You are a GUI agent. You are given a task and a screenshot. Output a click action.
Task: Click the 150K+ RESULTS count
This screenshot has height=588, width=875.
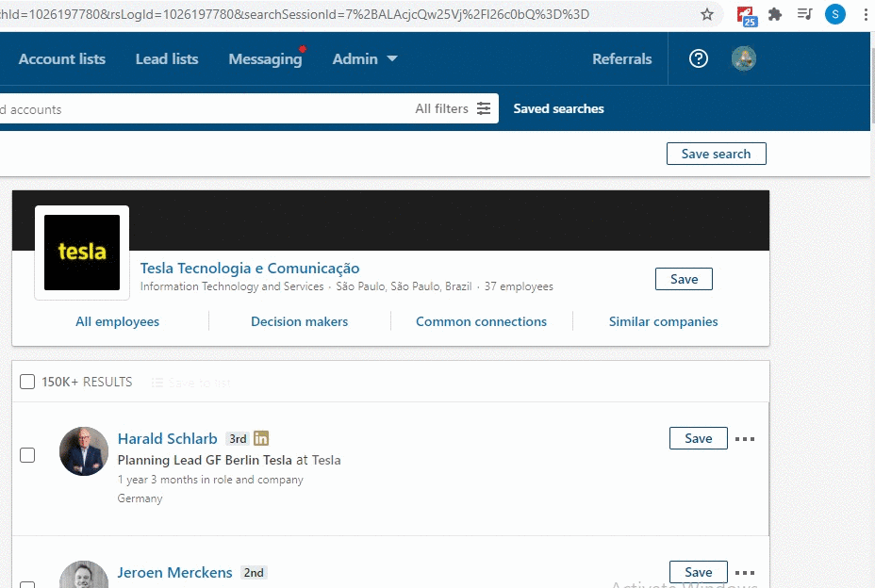pos(87,383)
